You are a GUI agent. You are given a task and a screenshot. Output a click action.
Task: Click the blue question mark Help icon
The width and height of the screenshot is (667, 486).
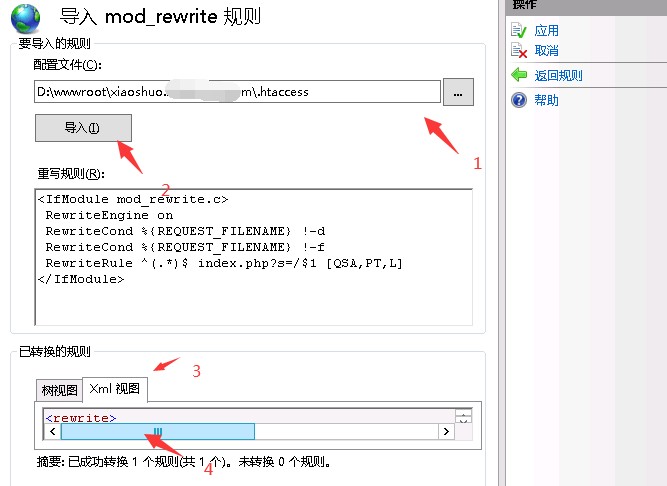(518, 100)
